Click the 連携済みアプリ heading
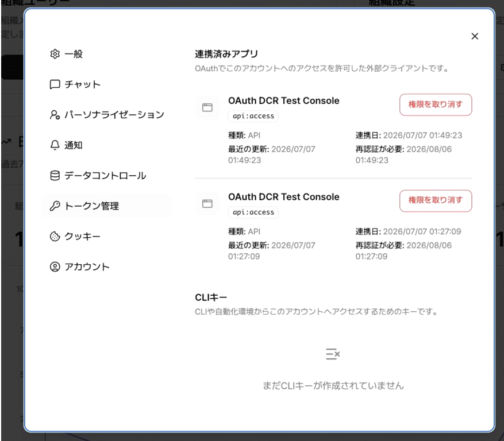The height and width of the screenshot is (441, 504). click(x=226, y=54)
